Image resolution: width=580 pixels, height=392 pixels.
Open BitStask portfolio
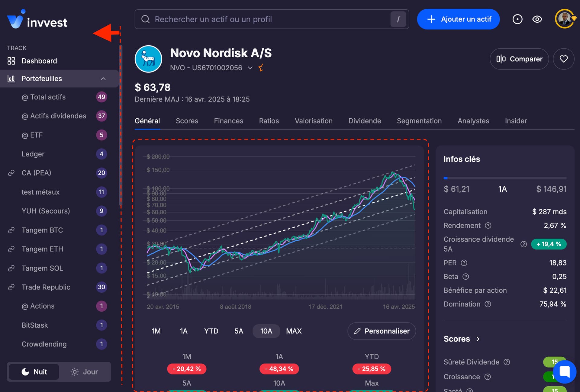click(x=59, y=325)
